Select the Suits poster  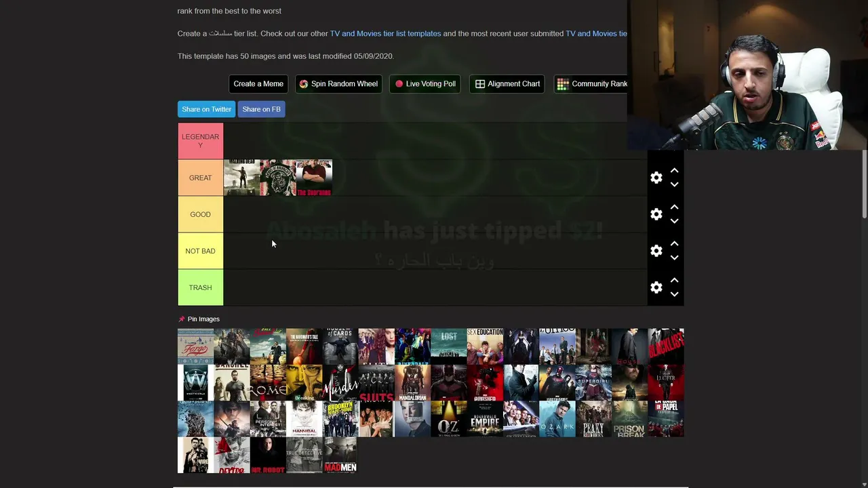(376, 383)
